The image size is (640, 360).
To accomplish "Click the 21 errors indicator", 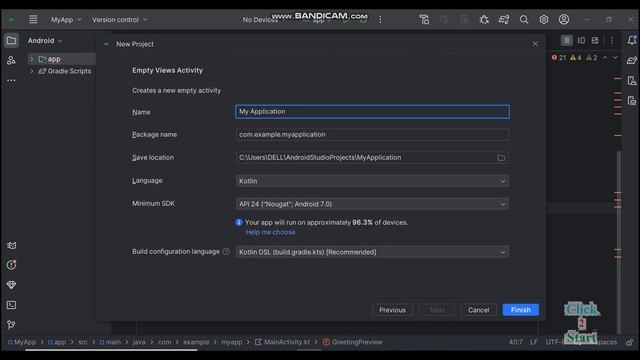I will click(x=559, y=58).
